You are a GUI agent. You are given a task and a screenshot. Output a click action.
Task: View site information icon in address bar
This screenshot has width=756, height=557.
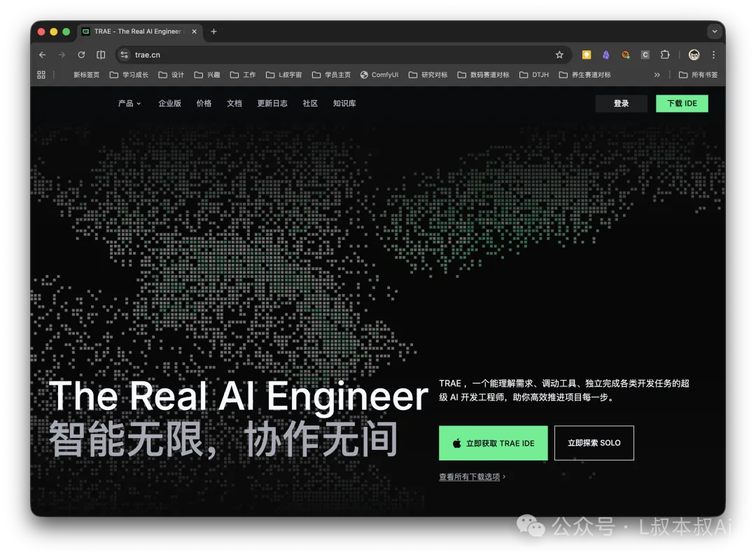tap(125, 55)
